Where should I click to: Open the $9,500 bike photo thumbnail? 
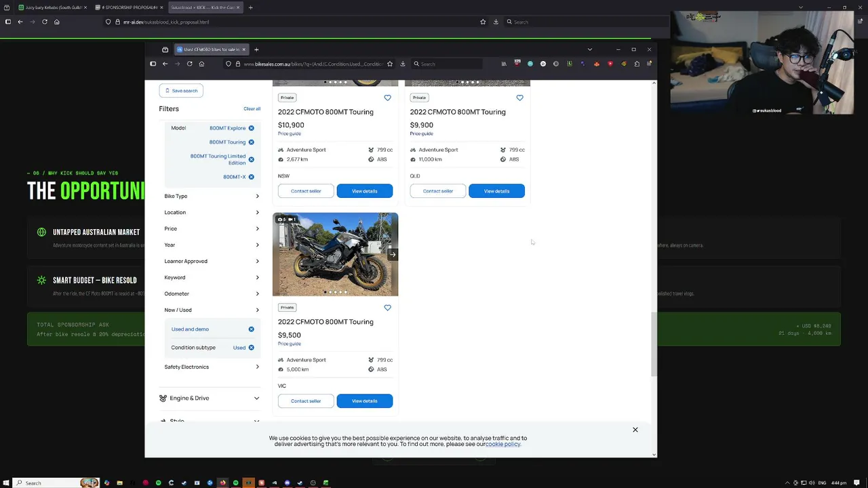[335, 254]
